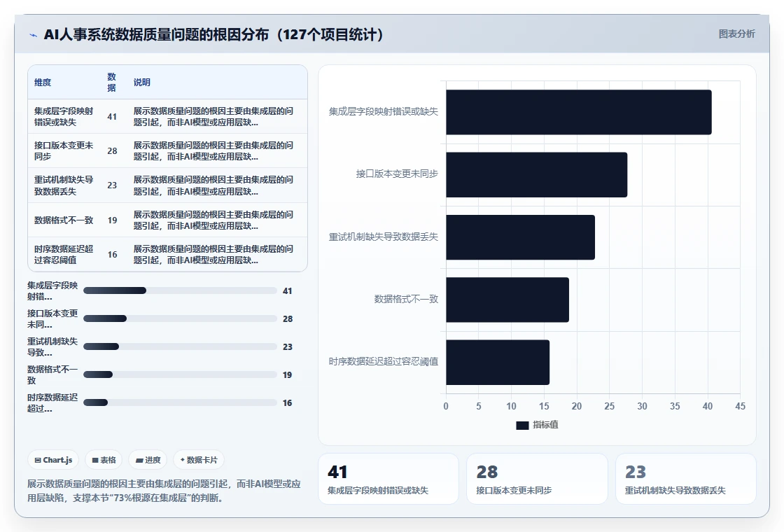This screenshot has height=532, width=784.
Task: Click the x-axis tick label 25
Action: pyautogui.click(x=609, y=407)
